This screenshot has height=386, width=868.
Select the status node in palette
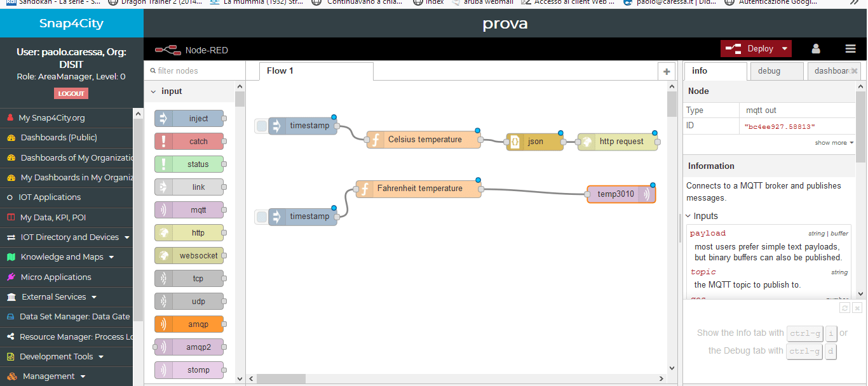[189, 164]
